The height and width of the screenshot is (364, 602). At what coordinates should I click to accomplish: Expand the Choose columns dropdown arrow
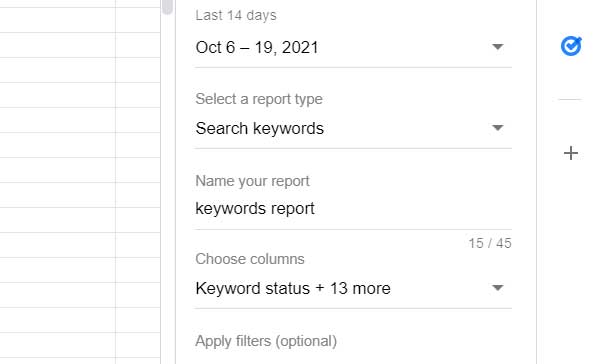(x=498, y=288)
